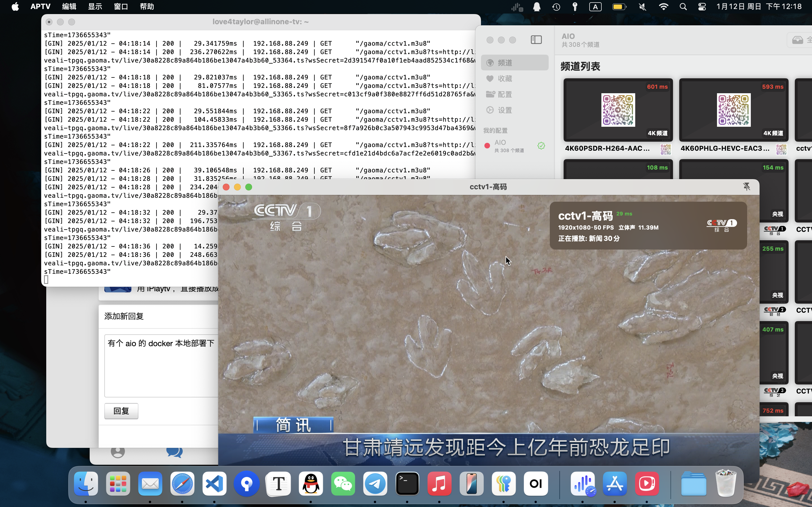Image resolution: width=812 pixels, height=507 pixels.
Task: Open the 显示 menu in menu bar
Action: coord(95,7)
